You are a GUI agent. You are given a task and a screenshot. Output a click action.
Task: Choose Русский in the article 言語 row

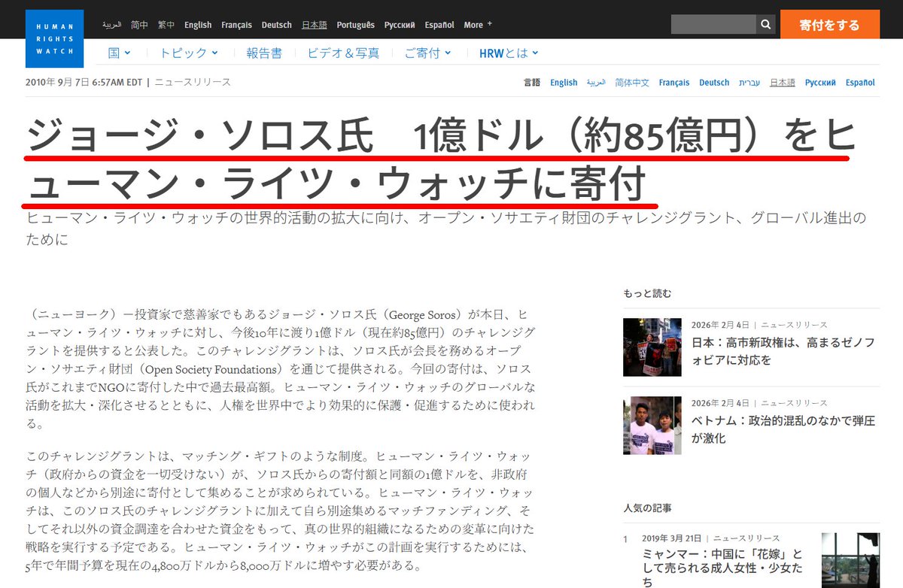[x=821, y=83]
